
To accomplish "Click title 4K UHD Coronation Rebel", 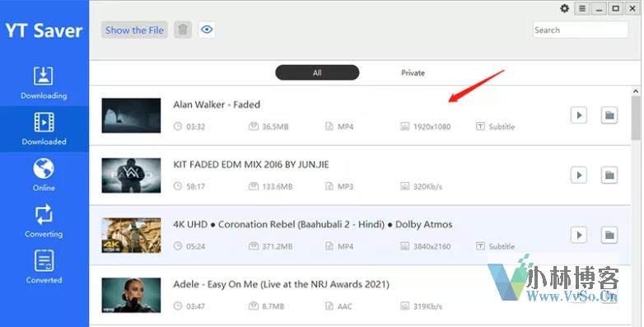I will tap(313, 225).
